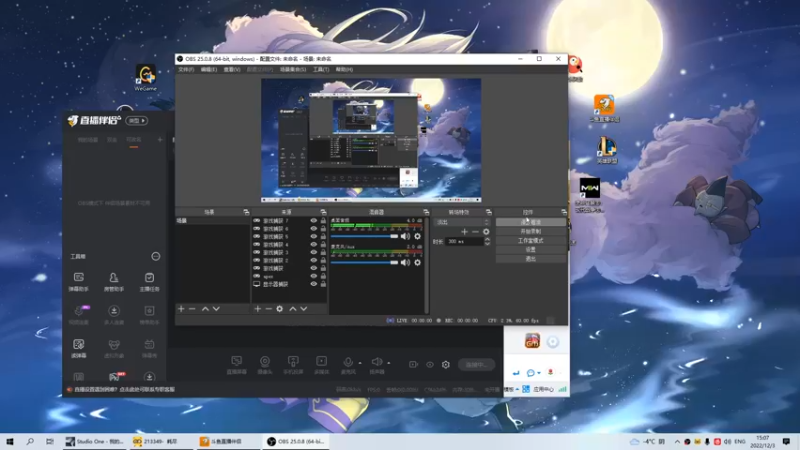Click 开始录制 start recording button
The image size is (800, 450).
point(531,232)
